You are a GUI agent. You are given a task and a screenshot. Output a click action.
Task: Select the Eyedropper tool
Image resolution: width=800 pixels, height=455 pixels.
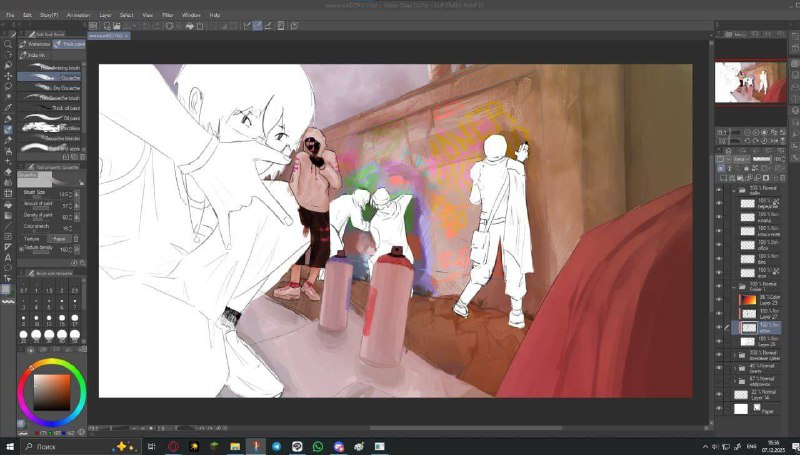pyautogui.click(x=8, y=108)
